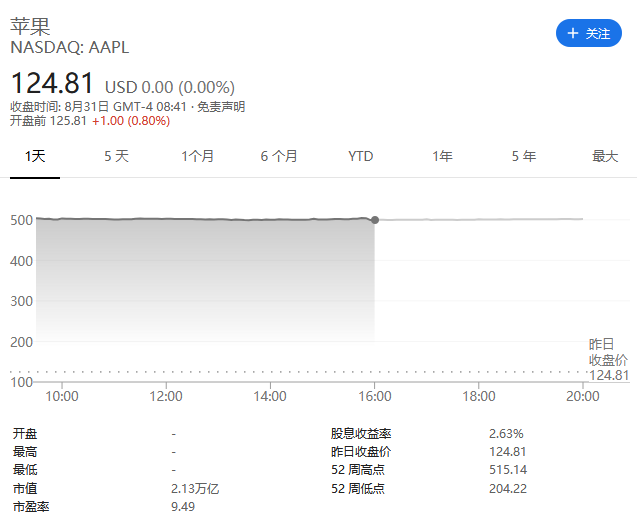Choose the 最大 time range
Screen dimensions: 637x518
[605, 156]
